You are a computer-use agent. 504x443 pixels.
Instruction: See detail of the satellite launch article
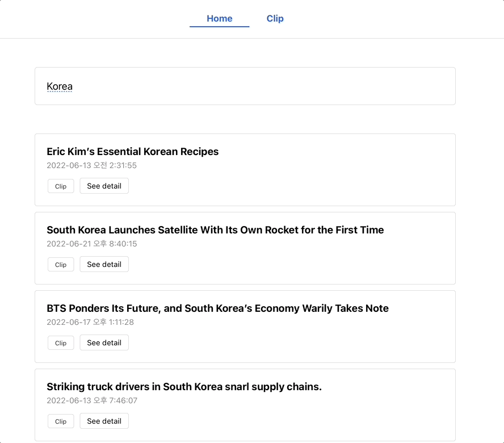(x=104, y=264)
